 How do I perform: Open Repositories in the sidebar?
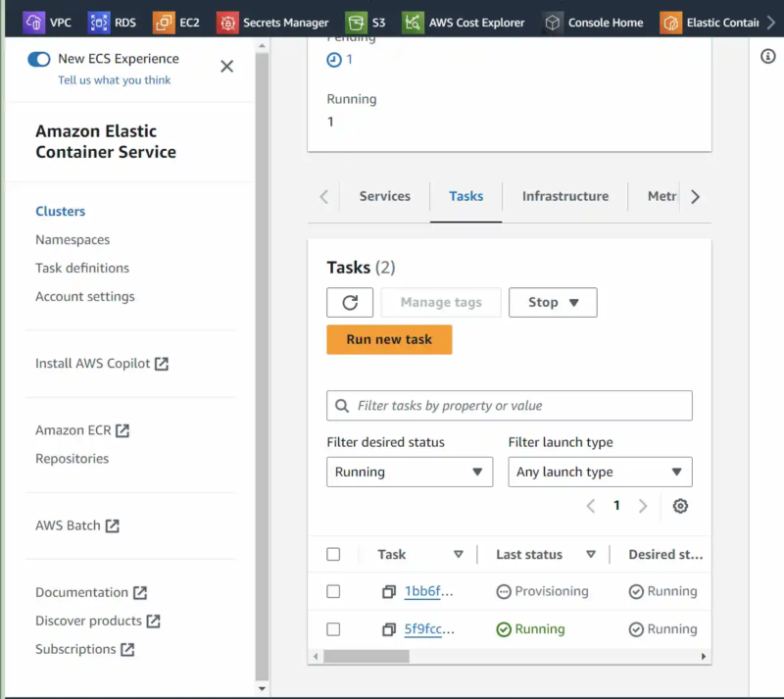tap(72, 459)
